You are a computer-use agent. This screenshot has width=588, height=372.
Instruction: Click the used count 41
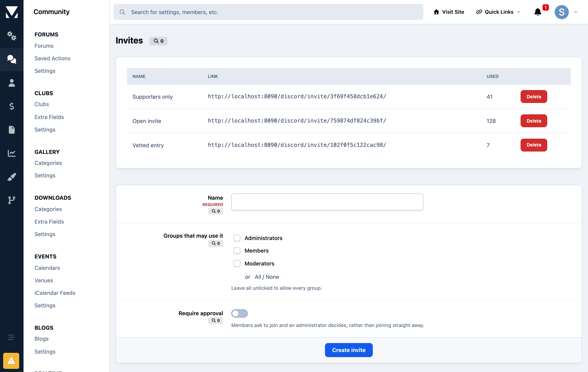coord(489,97)
